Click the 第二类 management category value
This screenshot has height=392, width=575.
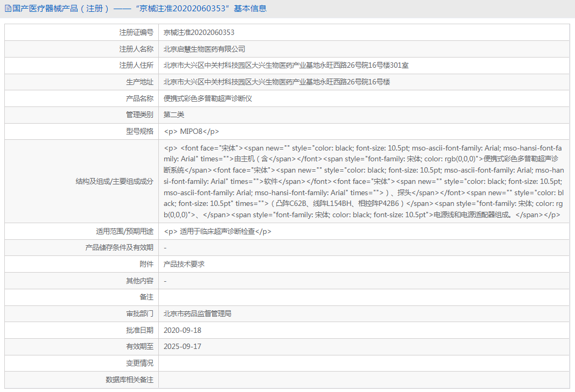pos(174,115)
